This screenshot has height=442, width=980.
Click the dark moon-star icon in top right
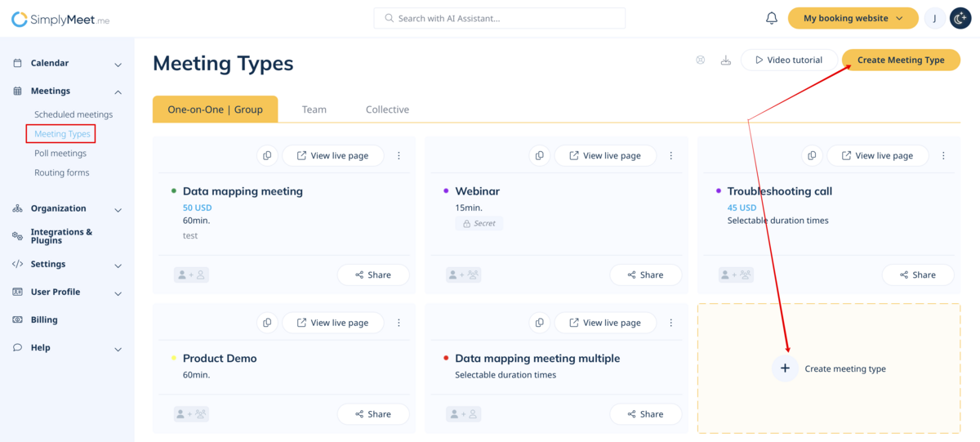[x=960, y=18]
